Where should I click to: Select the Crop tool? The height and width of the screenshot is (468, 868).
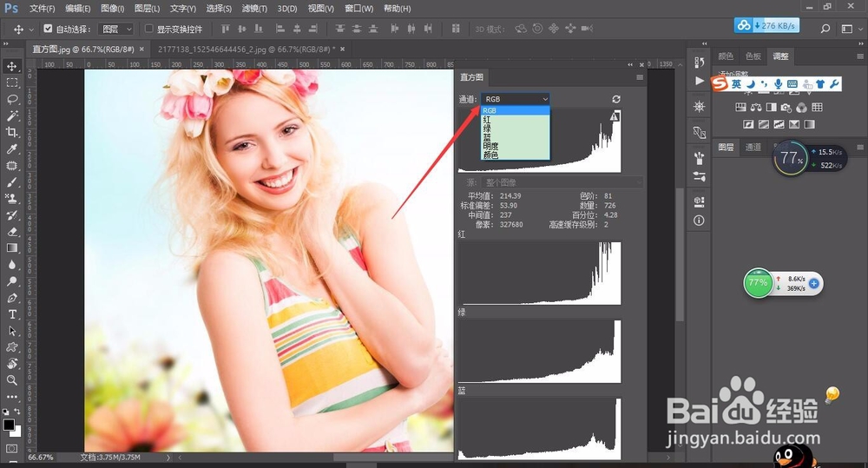pos(11,132)
